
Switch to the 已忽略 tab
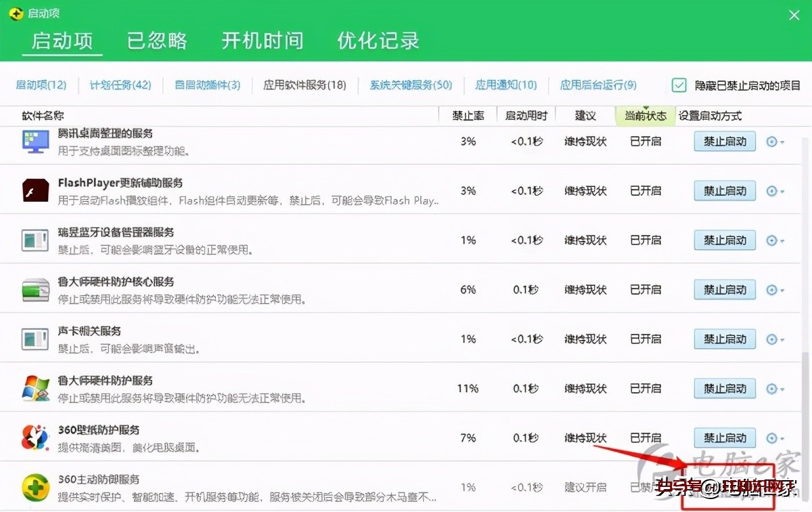click(x=156, y=41)
